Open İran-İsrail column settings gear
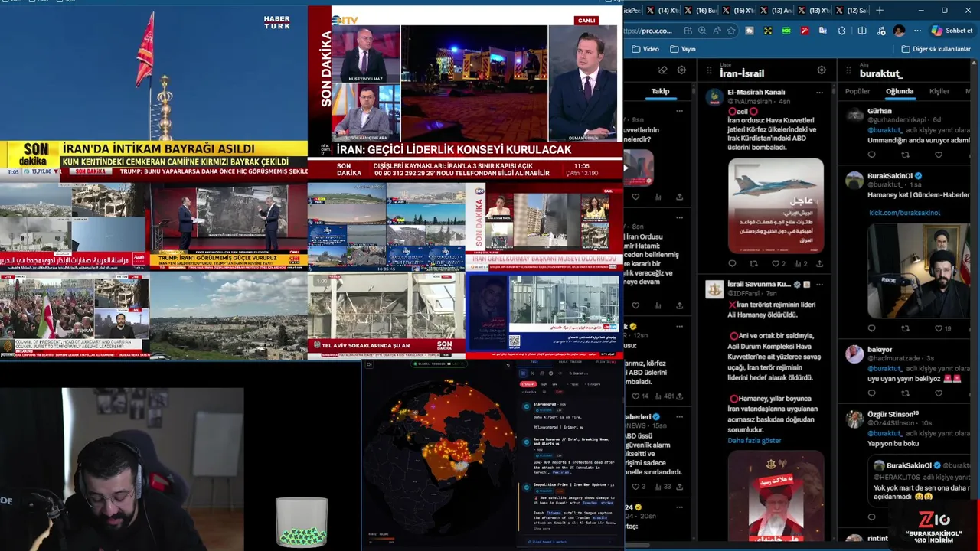Viewport: 980px width, 551px height. pos(822,70)
